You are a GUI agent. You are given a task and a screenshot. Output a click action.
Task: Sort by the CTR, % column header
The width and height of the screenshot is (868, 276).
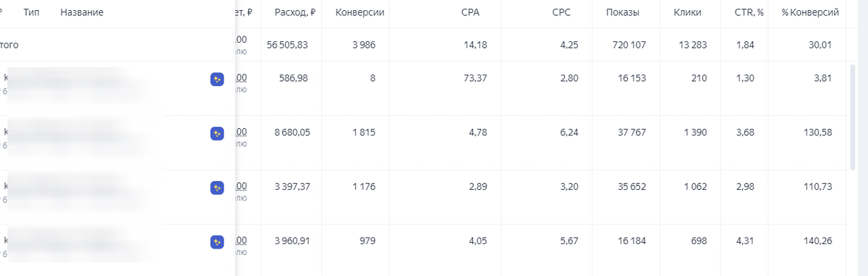click(749, 13)
